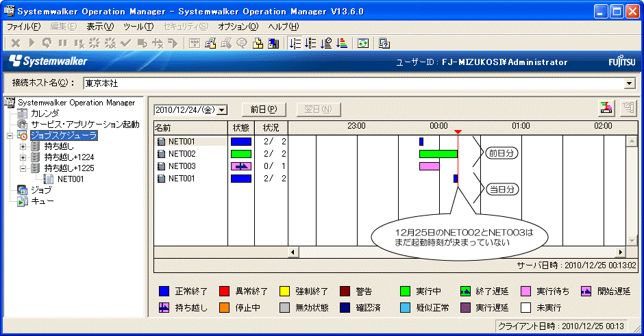Click the red current-time marker triangle
644x336 pixels.
(458, 132)
